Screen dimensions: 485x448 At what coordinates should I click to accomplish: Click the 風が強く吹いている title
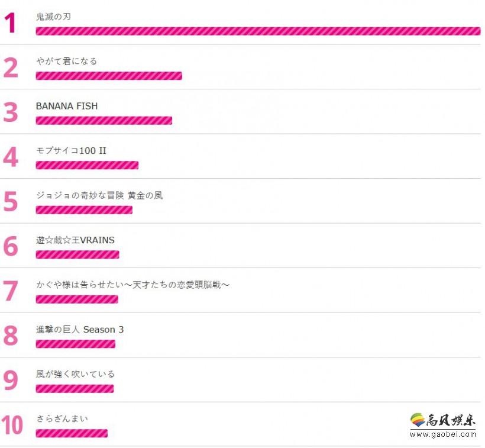pos(75,374)
